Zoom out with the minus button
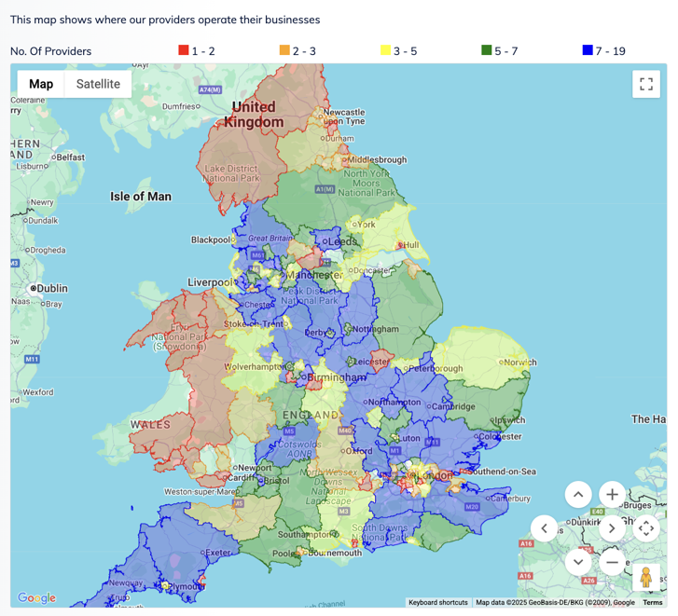 612,562
